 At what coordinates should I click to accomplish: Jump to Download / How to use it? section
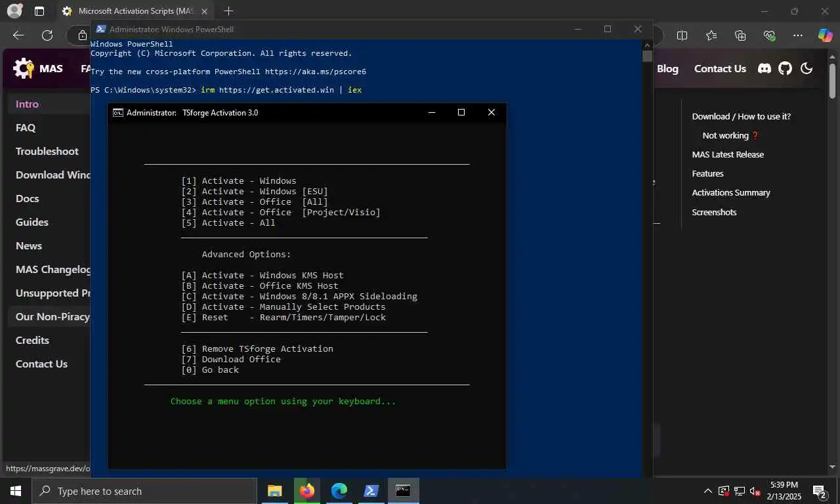click(741, 116)
